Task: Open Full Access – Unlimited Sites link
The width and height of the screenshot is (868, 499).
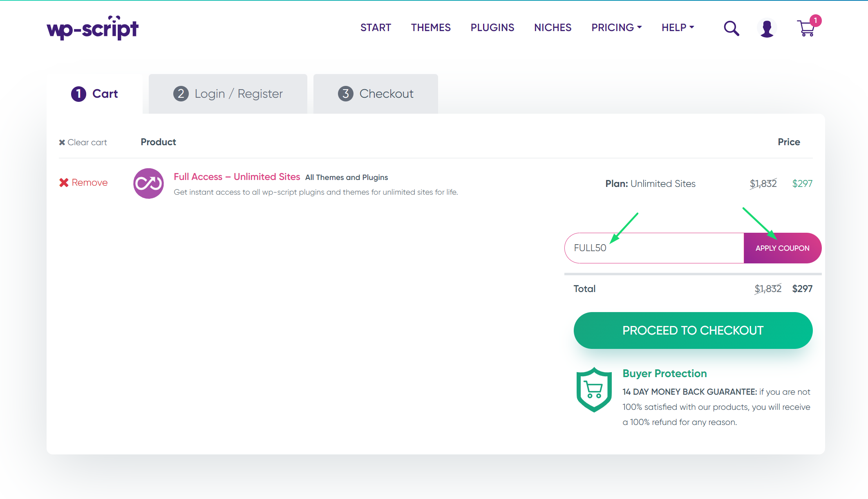Action: click(237, 177)
